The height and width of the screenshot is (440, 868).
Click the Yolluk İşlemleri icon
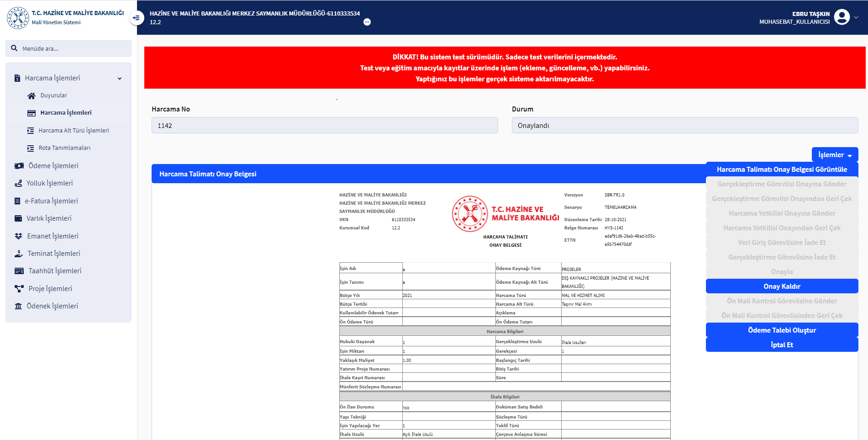pos(18,183)
